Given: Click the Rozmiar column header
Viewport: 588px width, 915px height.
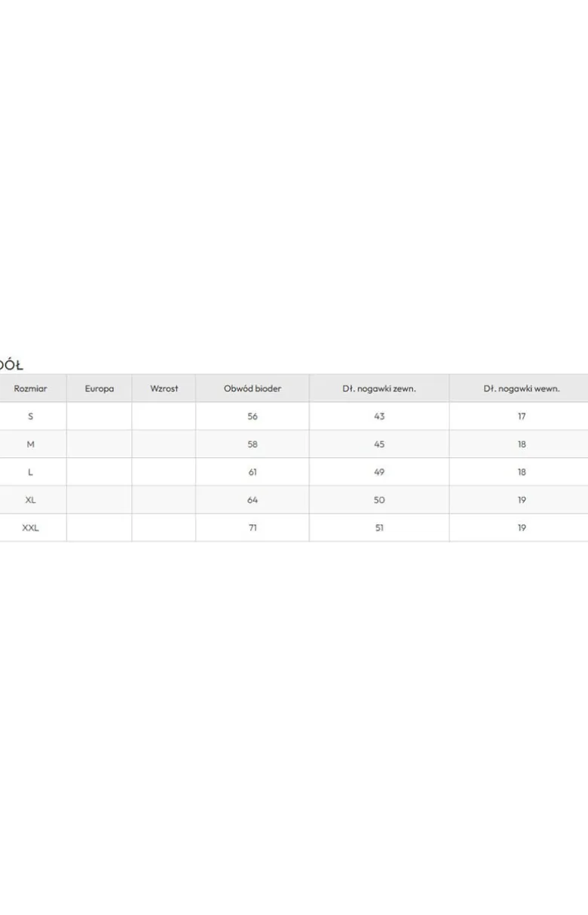Looking at the screenshot, I should [31, 388].
